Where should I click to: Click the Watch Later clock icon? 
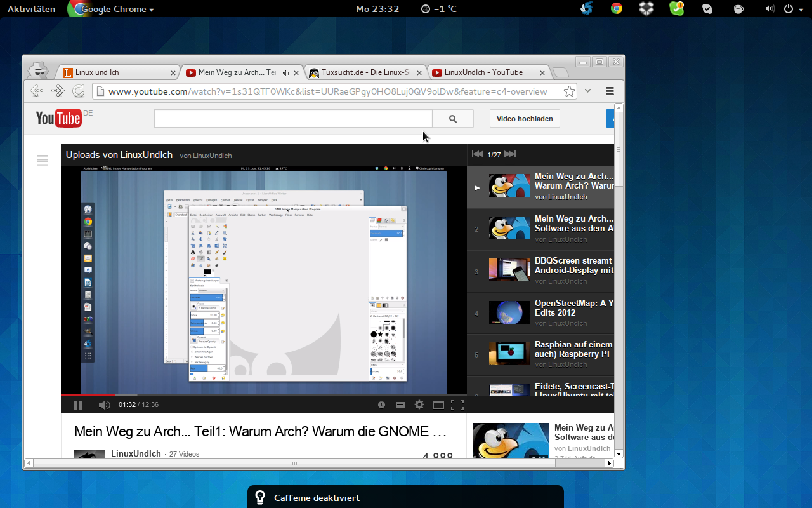tap(381, 404)
